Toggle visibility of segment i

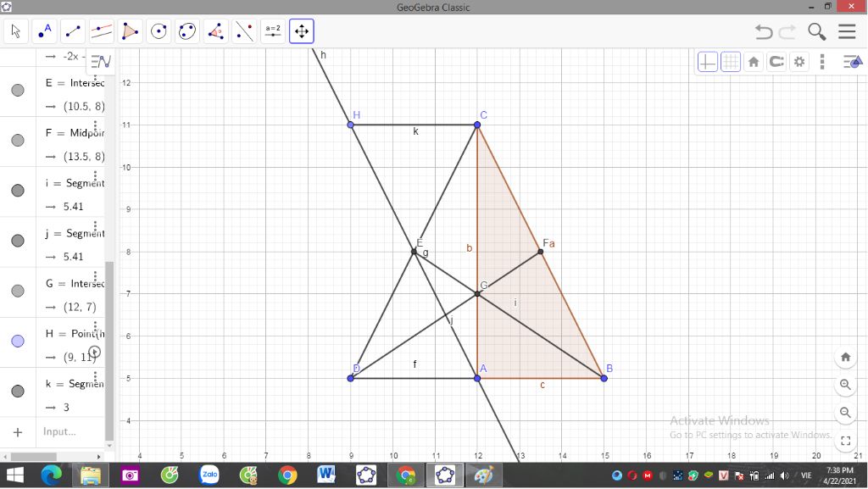18,191
